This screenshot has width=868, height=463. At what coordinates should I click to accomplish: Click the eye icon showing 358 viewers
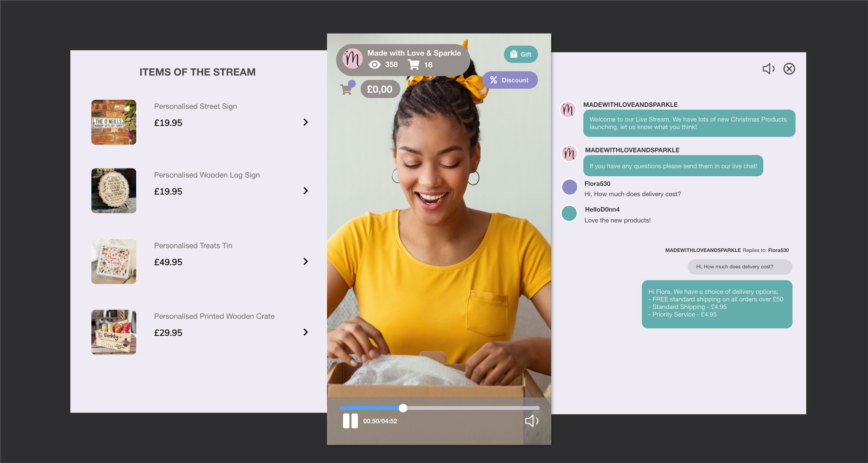(374, 64)
